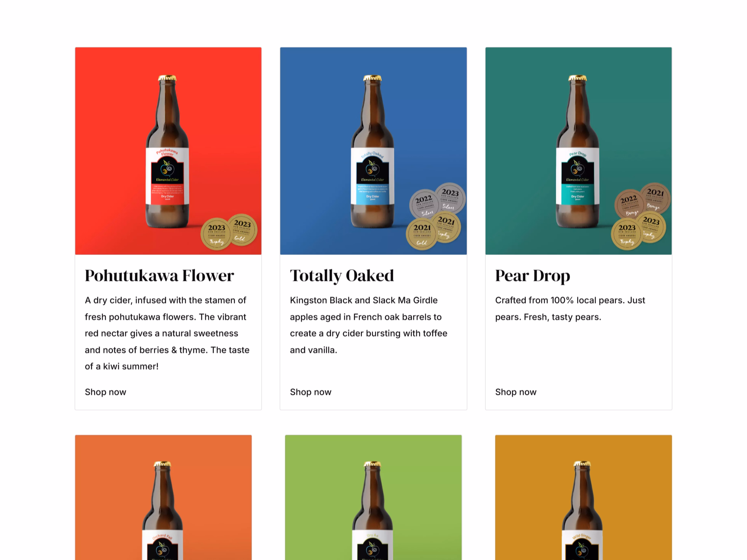Click the 2021 Bronze medal on green card
Viewport: 747px width, 560px height.
655,198
